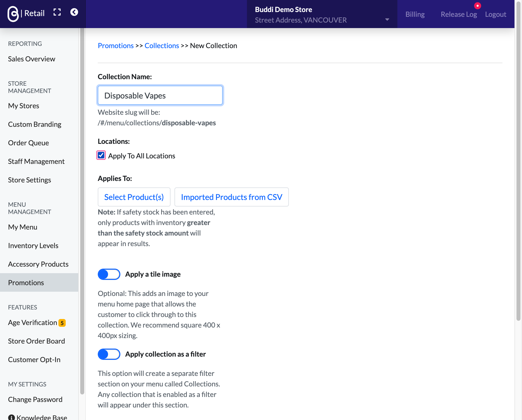Click the Select Product(s) button
This screenshot has height=420, width=522.
click(134, 197)
